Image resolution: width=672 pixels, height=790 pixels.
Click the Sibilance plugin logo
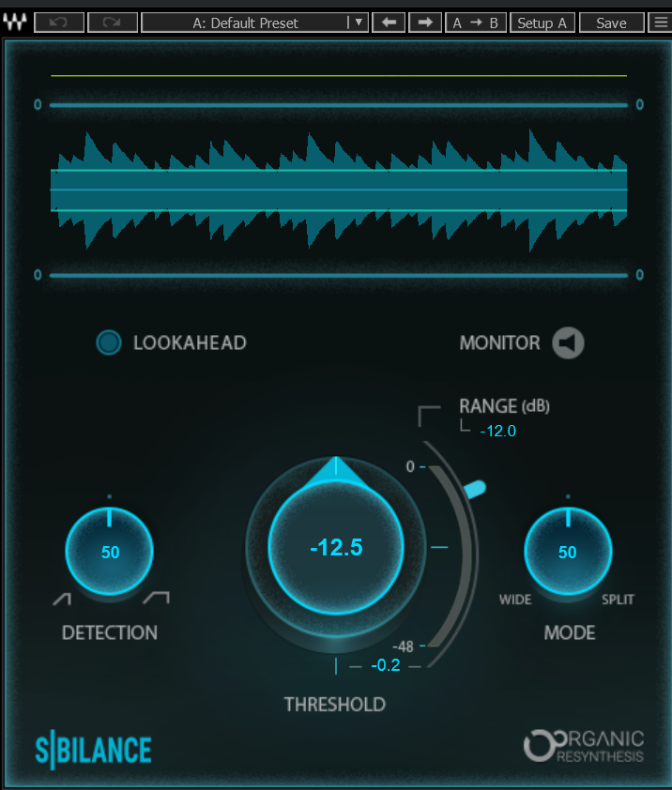pos(93,751)
